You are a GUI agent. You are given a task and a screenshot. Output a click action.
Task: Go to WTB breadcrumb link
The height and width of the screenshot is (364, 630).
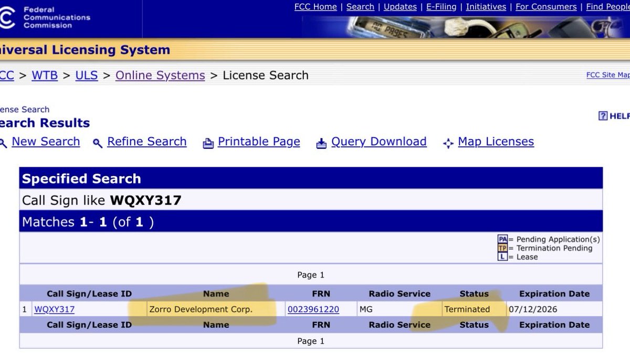(45, 75)
